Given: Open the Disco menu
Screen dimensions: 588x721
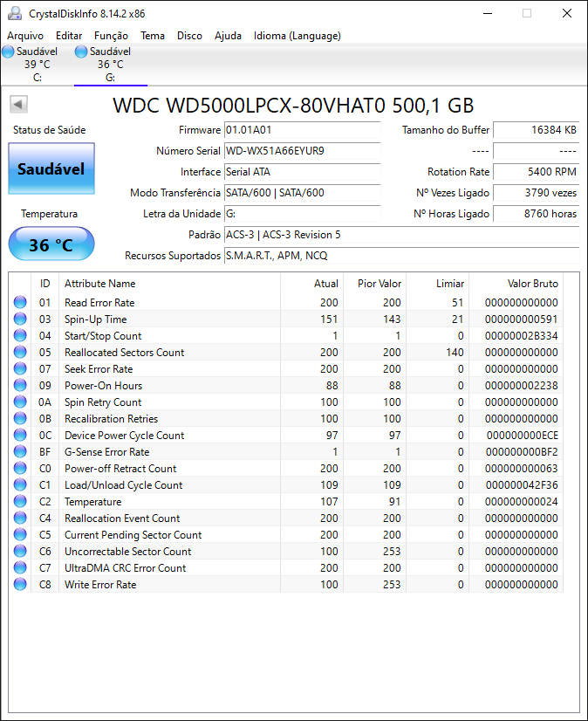Looking at the screenshot, I should pyautogui.click(x=189, y=36).
